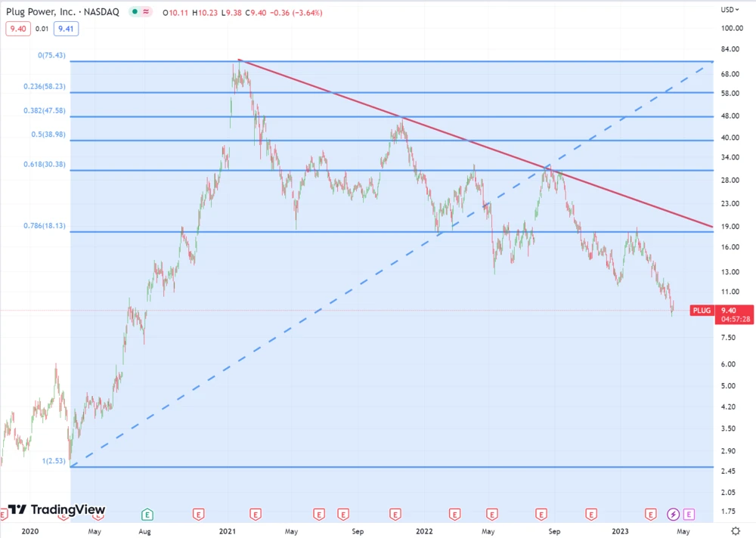Click the 2020 date axis label
This screenshot has height=538, width=756.
tap(30, 531)
